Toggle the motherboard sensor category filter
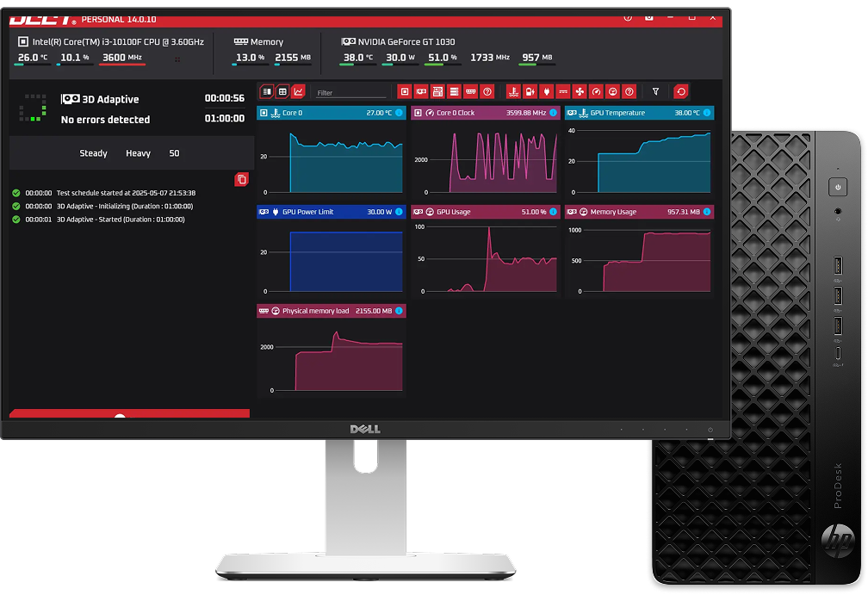This screenshot has width=868, height=595. [437, 91]
